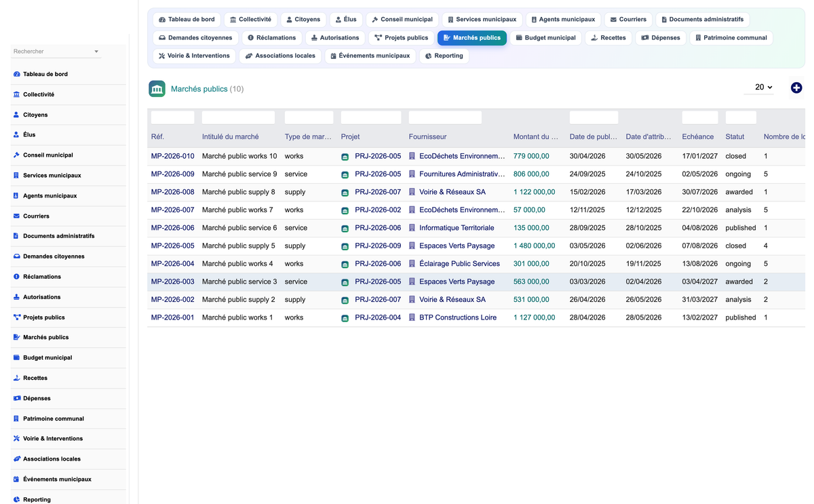Open reference link MP-2026-003
The image size is (814, 504).
(x=172, y=282)
